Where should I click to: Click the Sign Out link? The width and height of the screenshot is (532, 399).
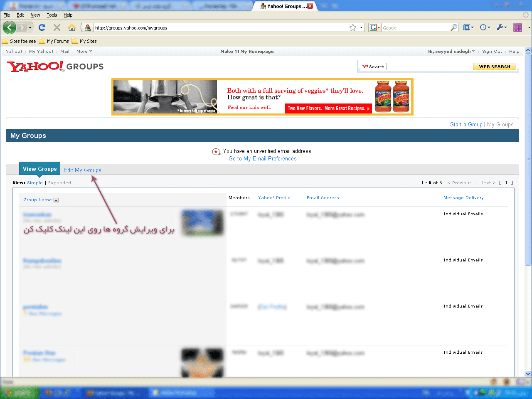tap(492, 52)
